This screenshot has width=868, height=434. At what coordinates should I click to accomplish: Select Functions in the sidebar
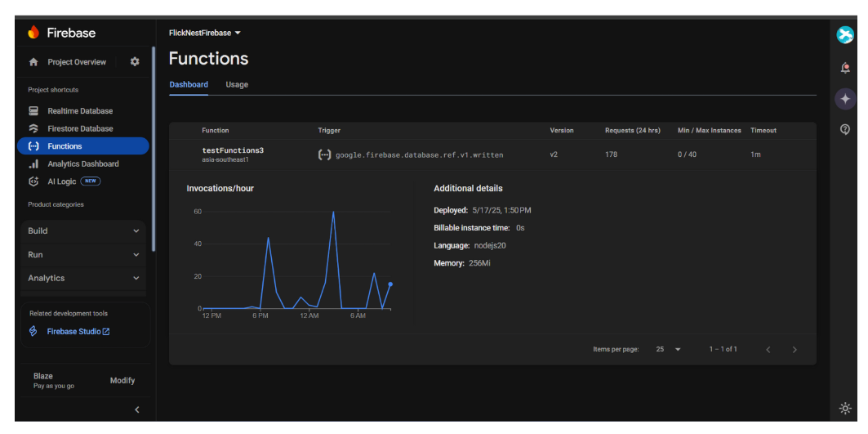(83, 146)
